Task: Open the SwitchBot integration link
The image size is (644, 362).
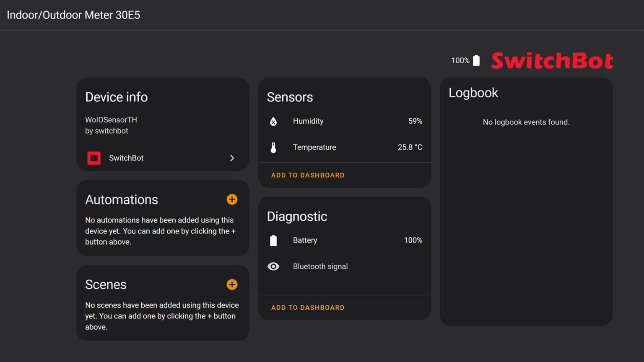Action: (x=126, y=158)
